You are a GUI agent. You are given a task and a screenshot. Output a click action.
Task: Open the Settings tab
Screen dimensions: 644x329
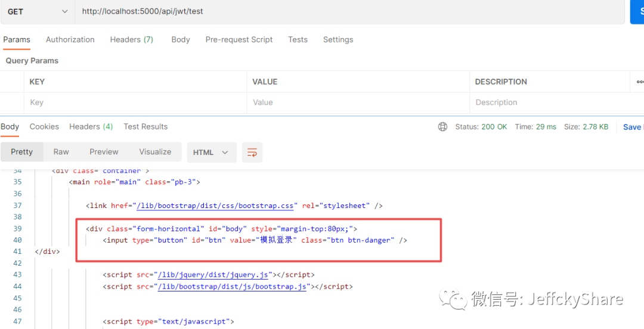338,39
